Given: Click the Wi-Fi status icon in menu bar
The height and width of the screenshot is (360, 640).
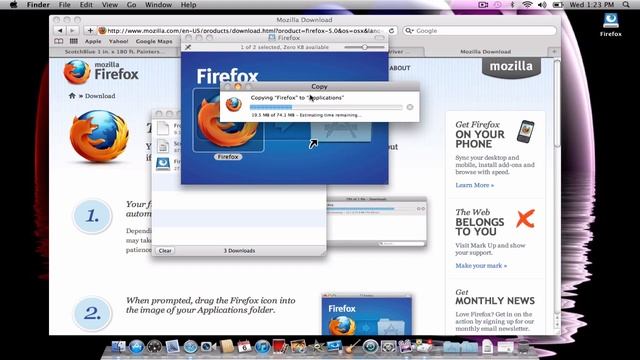Looking at the screenshot, I should [x=527, y=5].
